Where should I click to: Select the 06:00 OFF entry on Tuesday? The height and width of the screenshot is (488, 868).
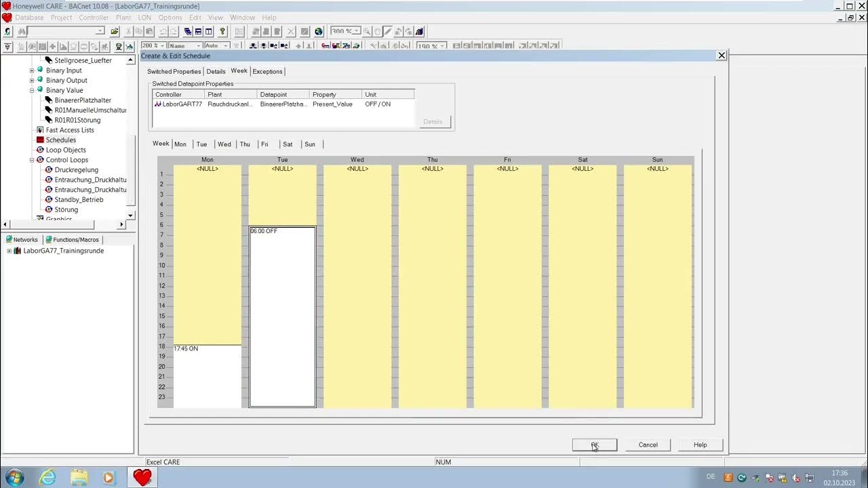[x=282, y=317]
